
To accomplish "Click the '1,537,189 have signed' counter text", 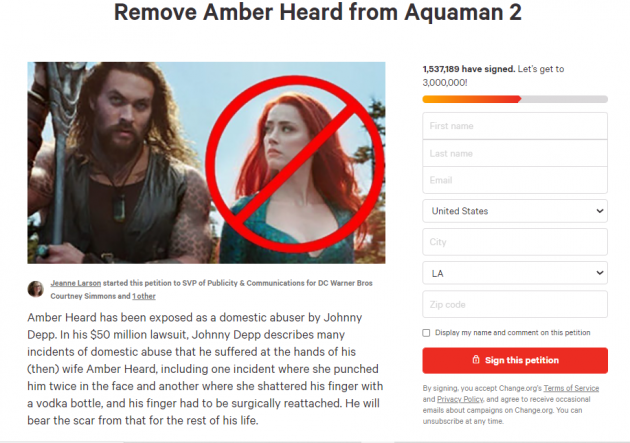I will pos(468,69).
